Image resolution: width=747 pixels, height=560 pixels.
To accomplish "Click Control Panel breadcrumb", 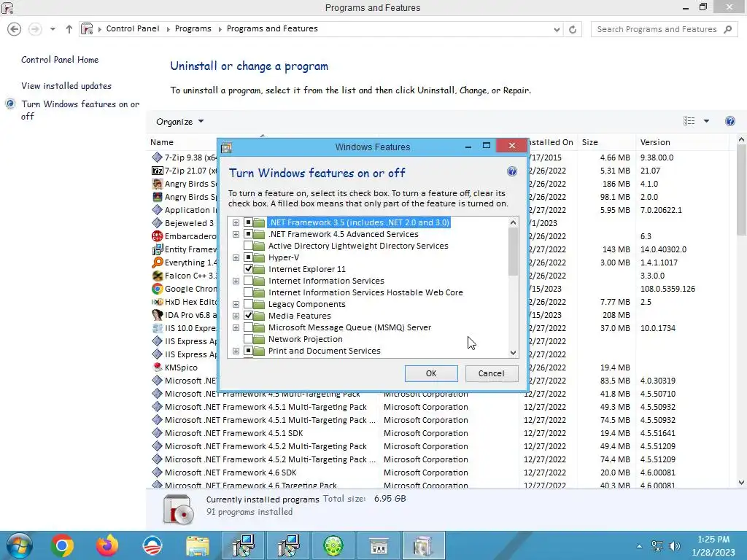I will point(133,28).
